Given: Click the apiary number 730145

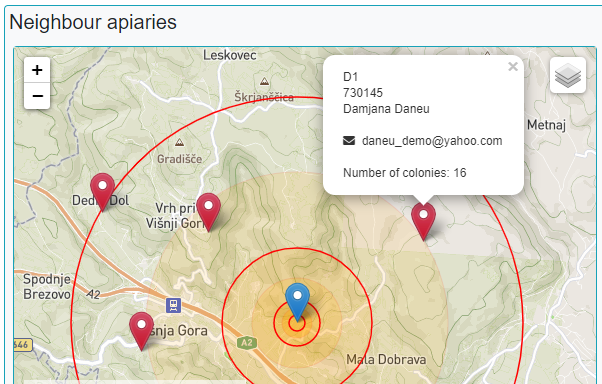Looking at the screenshot, I should [x=363, y=93].
